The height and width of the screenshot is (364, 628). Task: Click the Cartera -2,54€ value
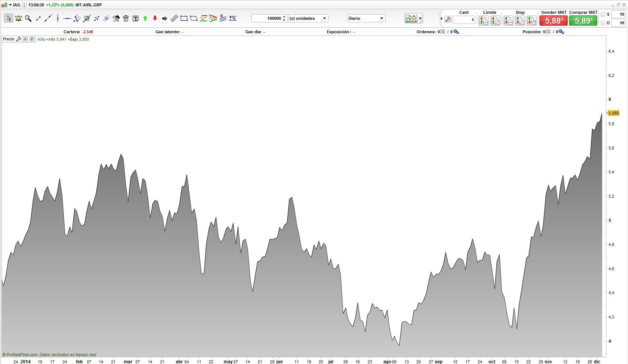point(88,32)
